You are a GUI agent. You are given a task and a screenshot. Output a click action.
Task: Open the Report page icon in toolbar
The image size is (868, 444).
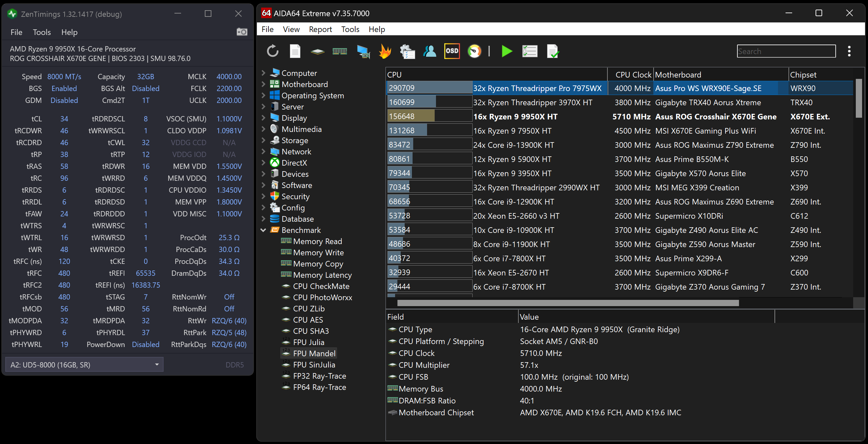pos(295,51)
